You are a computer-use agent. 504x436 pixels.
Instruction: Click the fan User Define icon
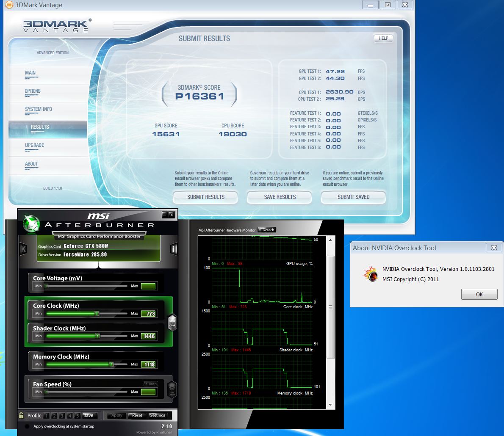172,389
